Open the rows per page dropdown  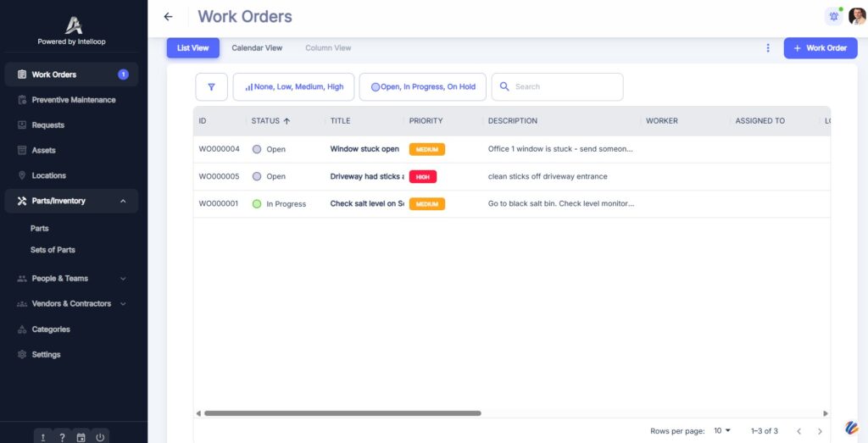point(721,430)
